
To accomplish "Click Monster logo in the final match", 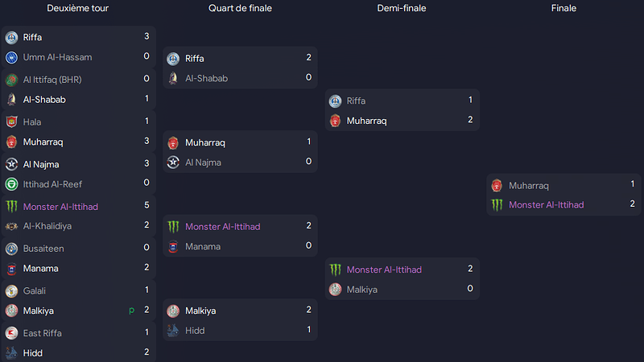I will [x=497, y=205].
